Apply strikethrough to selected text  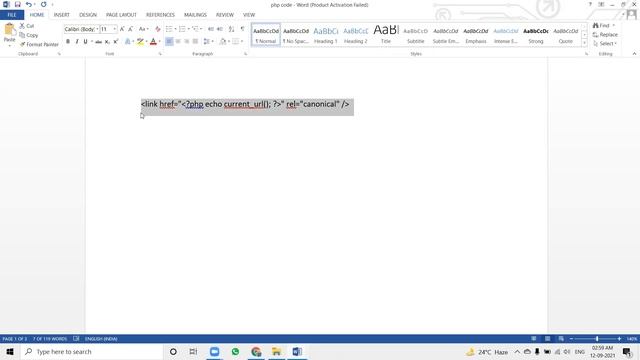[98, 42]
